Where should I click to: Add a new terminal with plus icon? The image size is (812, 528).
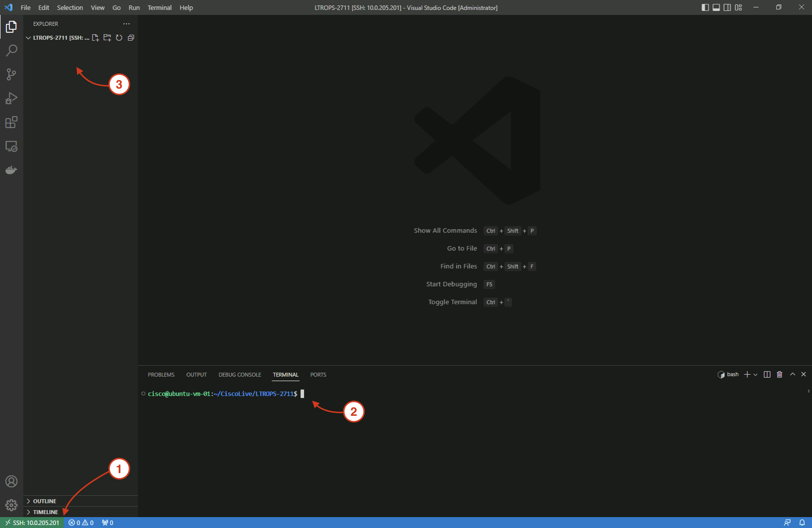(x=747, y=374)
